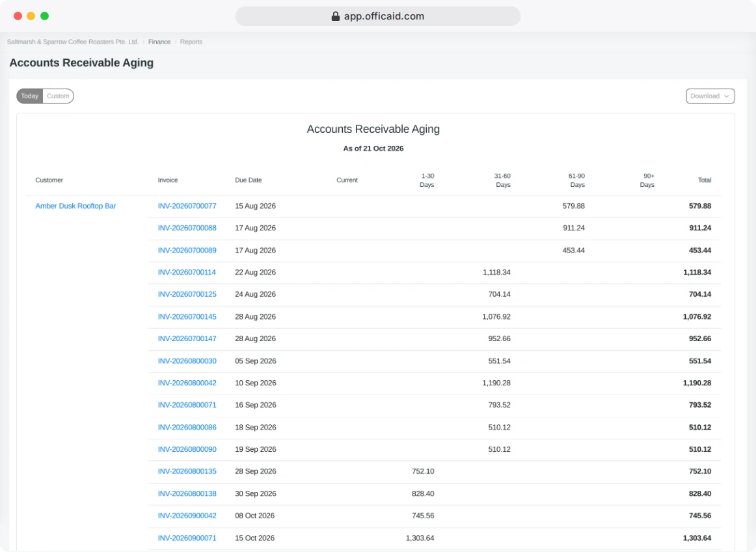Open invoice INV-20260700077
Viewport: 756px width, 552px height.
pos(187,206)
